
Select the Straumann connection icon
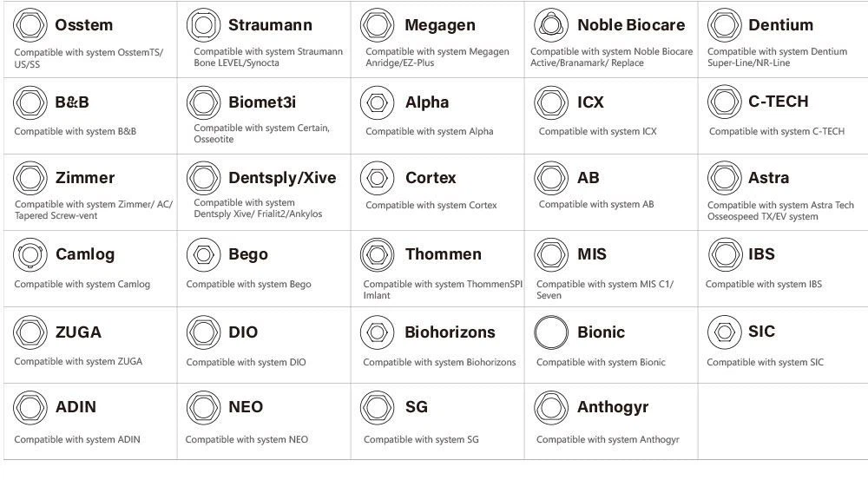pos(203,25)
